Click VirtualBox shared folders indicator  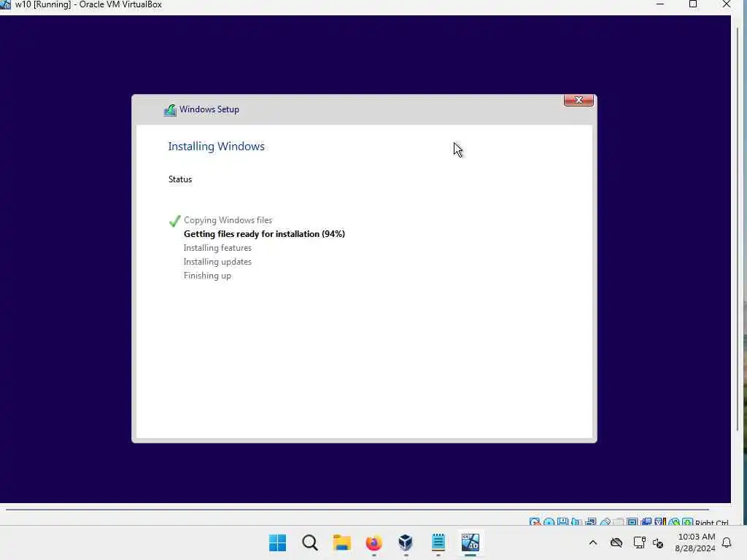619,522
